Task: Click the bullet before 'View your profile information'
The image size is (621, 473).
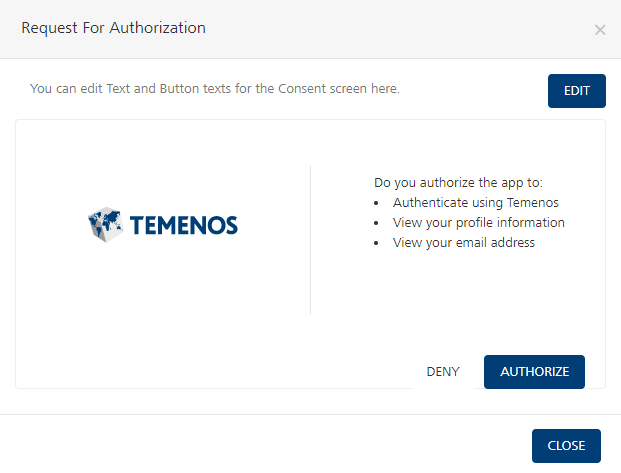Action: 376,223
